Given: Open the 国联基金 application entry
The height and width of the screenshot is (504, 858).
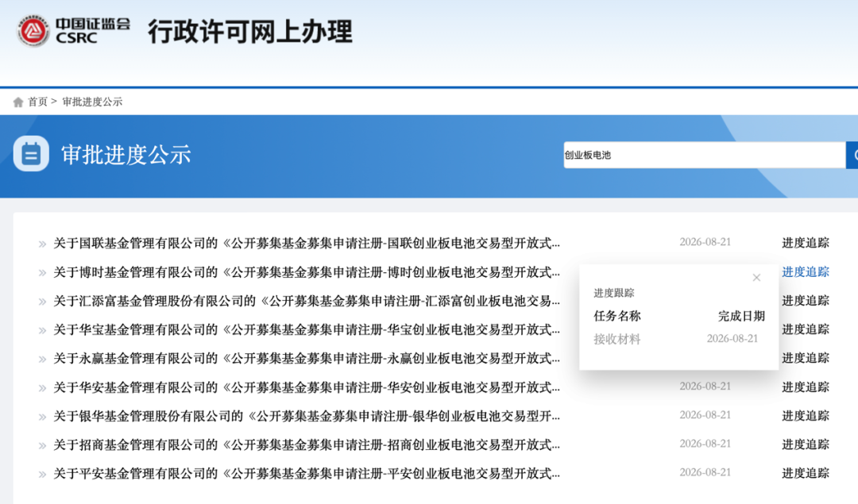Looking at the screenshot, I should click(x=307, y=243).
